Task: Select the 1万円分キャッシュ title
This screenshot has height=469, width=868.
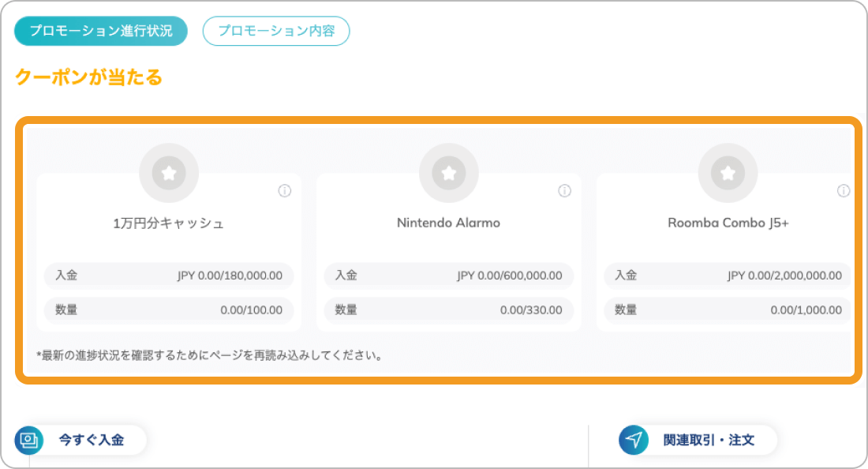Action: point(169,223)
